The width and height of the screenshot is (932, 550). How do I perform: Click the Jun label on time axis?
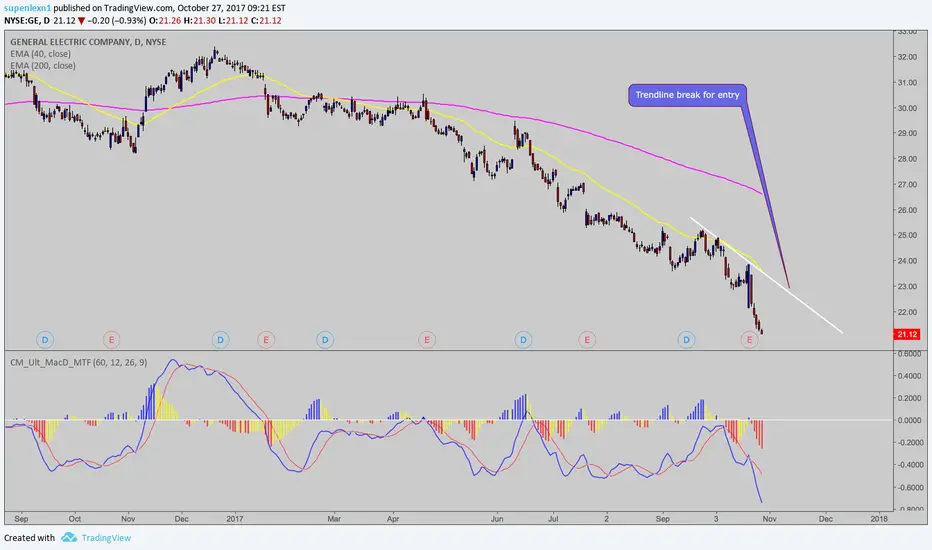pyautogui.click(x=497, y=519)
